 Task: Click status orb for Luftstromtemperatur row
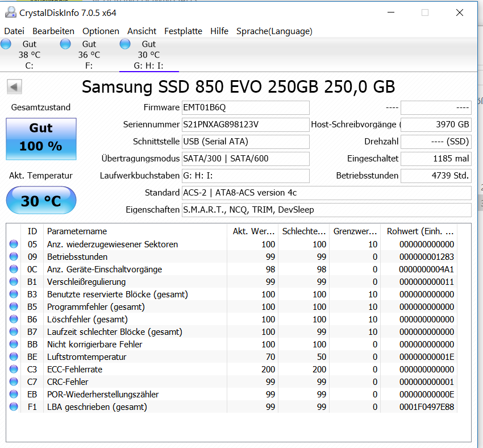pos(14,357)
